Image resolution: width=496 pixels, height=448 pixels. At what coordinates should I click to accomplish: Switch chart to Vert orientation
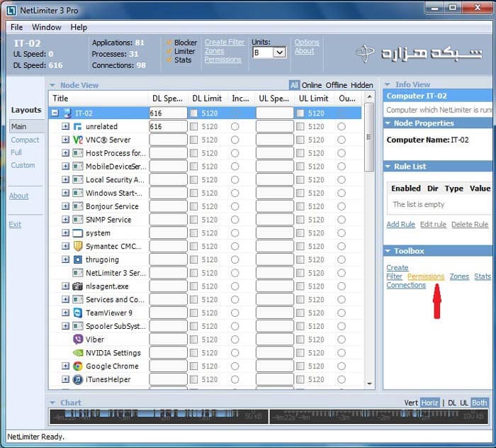(411, 403)
